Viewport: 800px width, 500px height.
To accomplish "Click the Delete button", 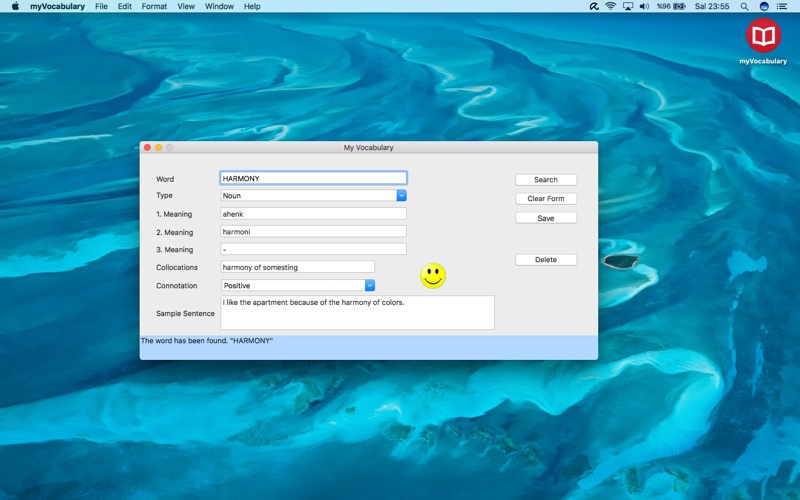I will 546,260.
